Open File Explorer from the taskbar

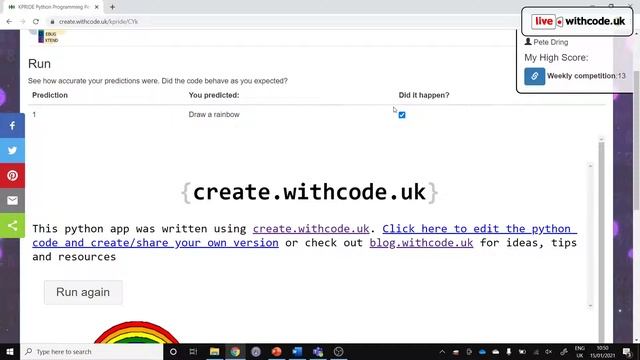[214, 351]
